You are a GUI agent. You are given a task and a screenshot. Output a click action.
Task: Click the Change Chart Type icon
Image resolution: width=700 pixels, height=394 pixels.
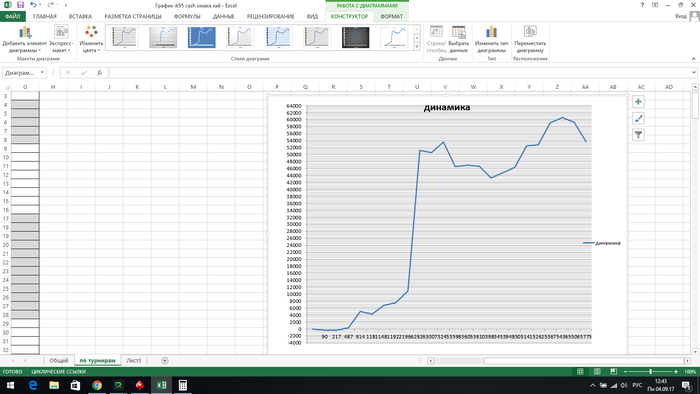(492, 32)
